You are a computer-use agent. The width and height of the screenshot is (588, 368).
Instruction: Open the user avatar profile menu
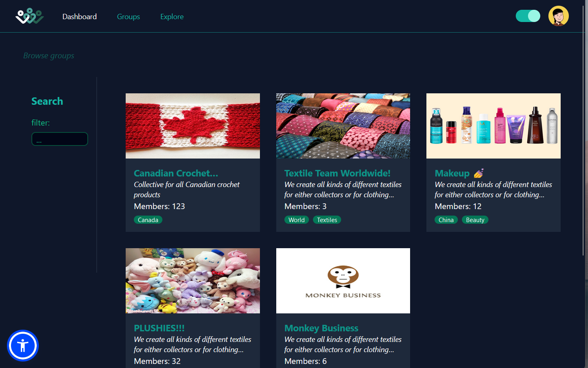coord(558,16)
